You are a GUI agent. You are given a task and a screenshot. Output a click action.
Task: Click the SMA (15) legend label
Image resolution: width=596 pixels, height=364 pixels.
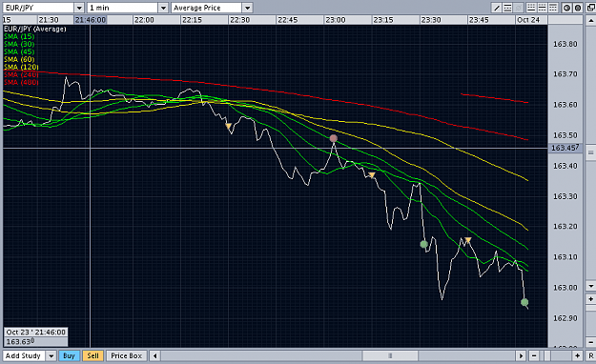tap(19, 36)
